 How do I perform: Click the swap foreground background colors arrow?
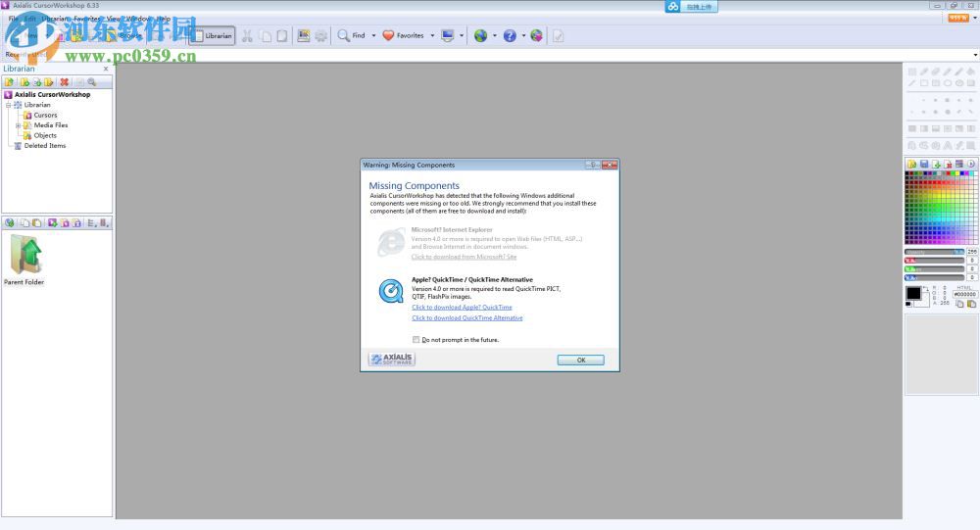pos(925,289)
